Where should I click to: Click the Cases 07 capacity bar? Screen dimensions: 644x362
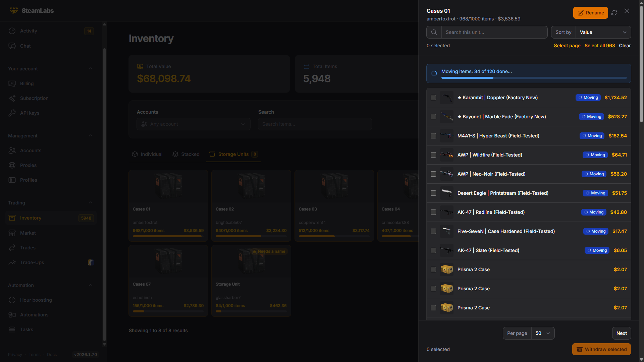[x=168, y=311]
